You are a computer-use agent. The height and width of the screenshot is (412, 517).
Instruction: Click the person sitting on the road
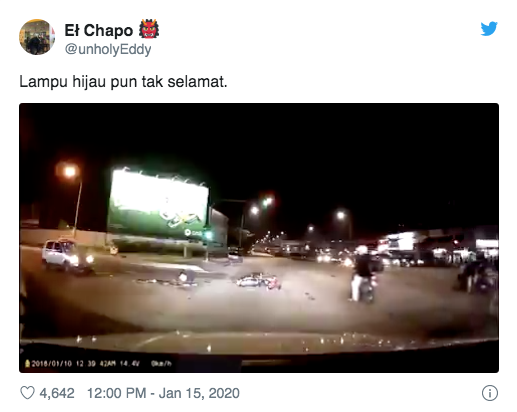coord(187,277)
